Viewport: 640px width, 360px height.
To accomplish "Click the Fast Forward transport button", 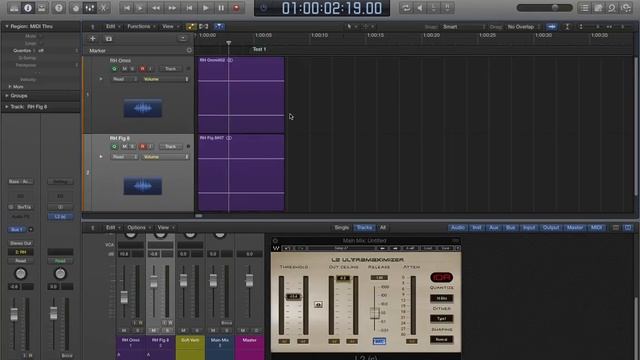I will [x=172, y=8].
